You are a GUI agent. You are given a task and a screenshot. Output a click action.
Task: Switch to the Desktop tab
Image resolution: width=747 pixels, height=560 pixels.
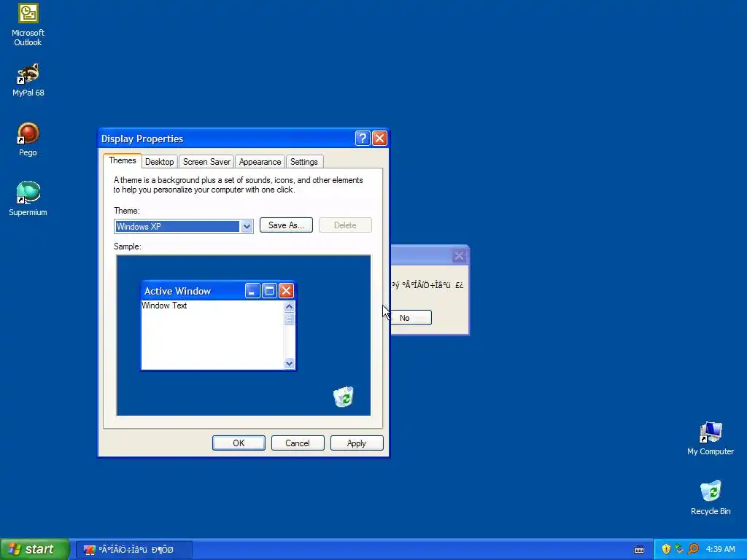[160, 162]
